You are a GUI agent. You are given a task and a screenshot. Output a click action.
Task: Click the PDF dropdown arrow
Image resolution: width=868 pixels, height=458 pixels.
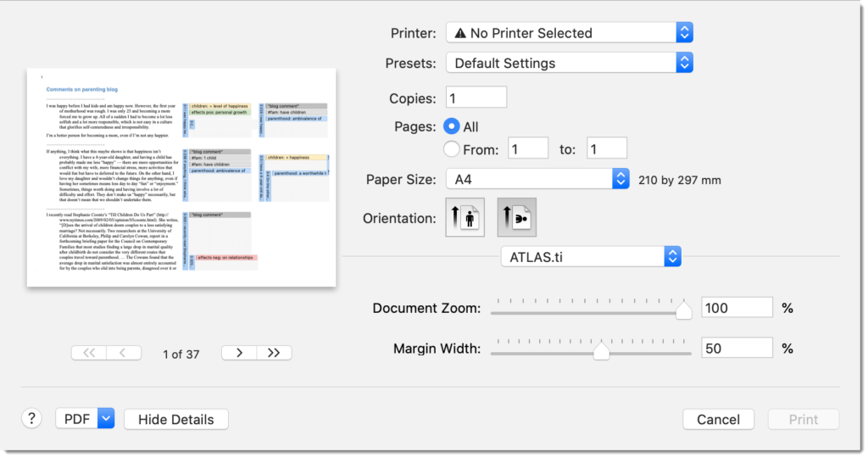pyautogui.click(x=106, y=419)
